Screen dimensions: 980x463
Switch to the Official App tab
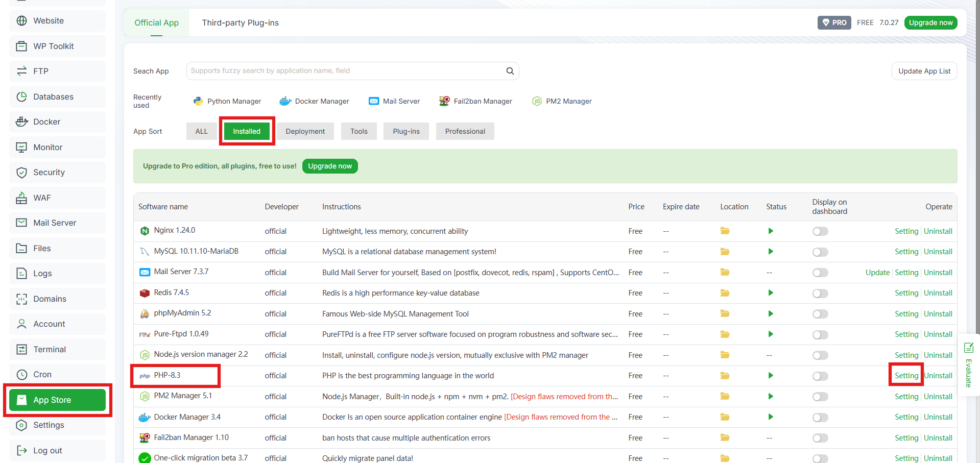click(156, 22)
